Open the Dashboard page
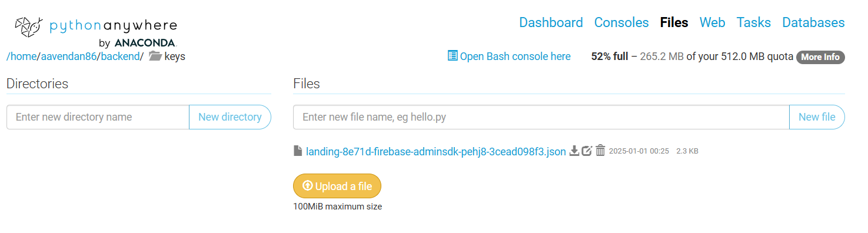The height and width of the screenshot is (233, 868). 551,22
